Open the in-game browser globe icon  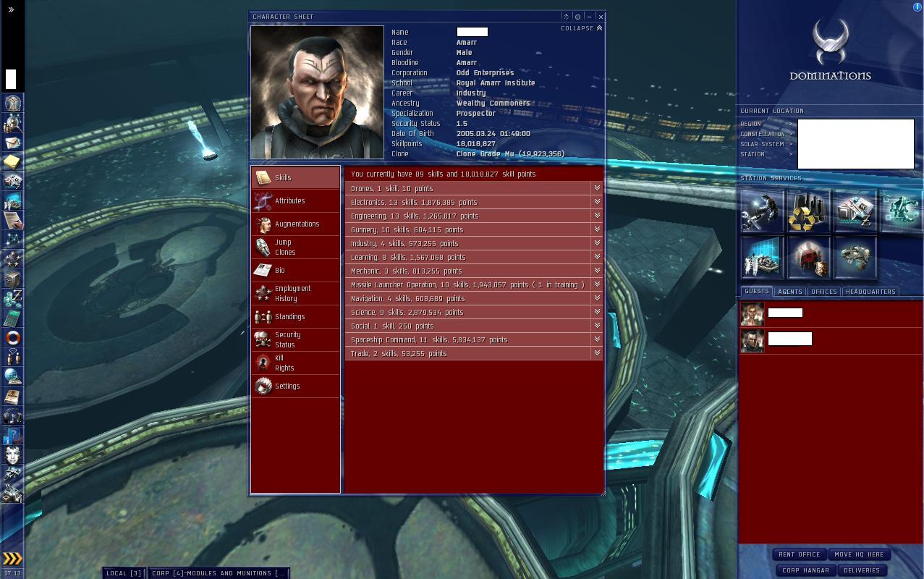(x=12, y=376)
